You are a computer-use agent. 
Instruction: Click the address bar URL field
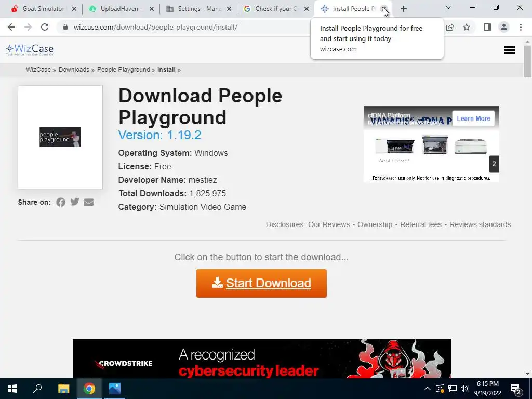pos(155,27)
